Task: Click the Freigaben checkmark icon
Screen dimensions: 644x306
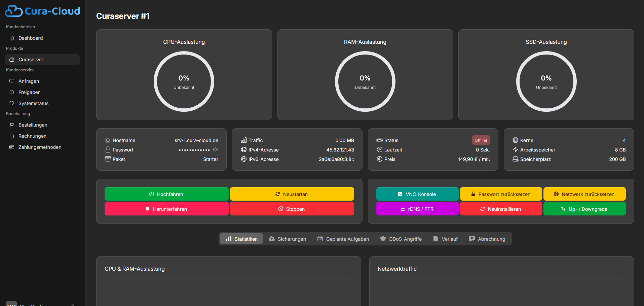Action: coord(12,92)
